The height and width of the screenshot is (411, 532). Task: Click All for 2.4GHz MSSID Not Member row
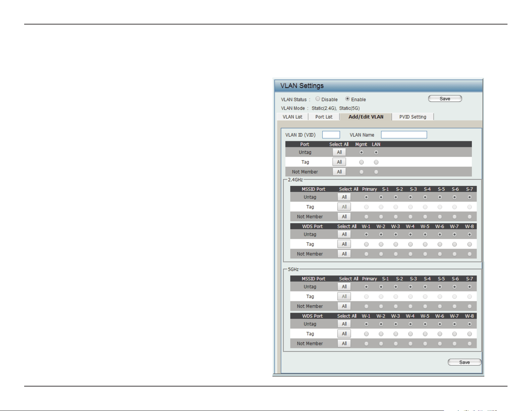coord(344,217)
